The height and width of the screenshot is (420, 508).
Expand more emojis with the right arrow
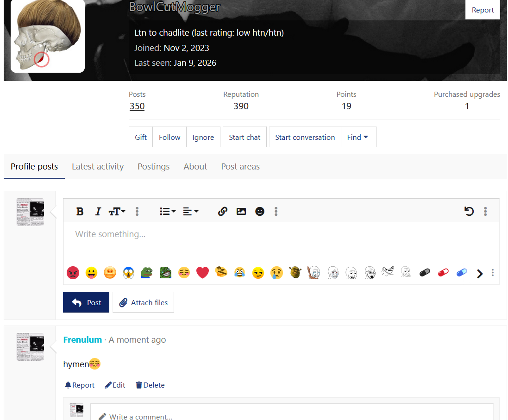(480, 273)
